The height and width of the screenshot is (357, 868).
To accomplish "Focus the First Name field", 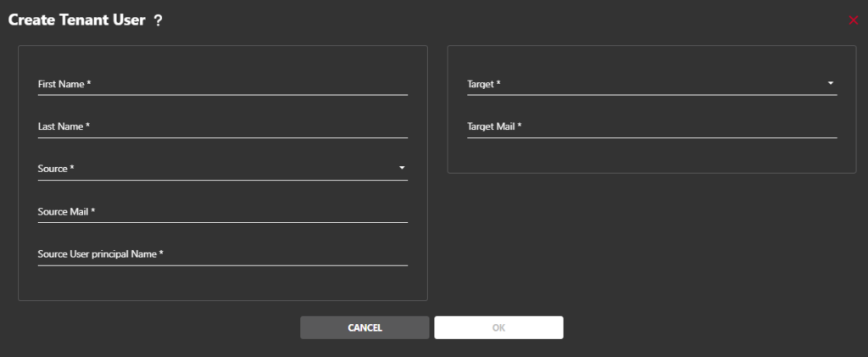I will pos(223,85).
